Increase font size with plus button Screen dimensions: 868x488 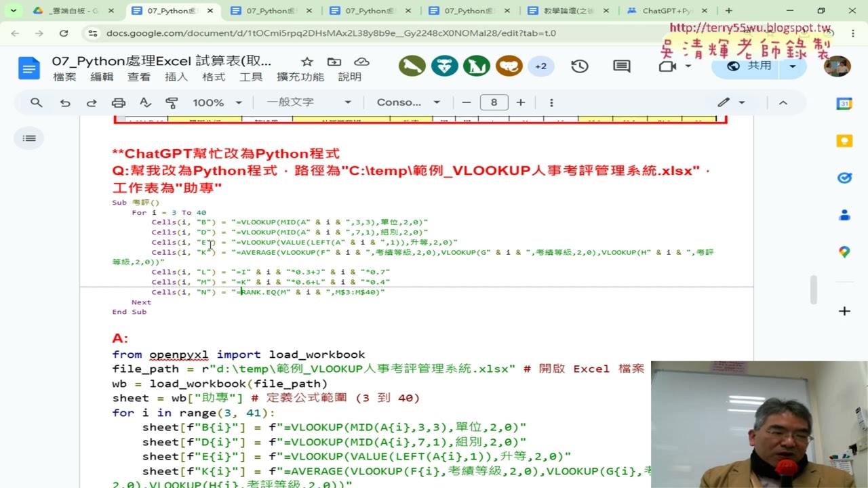[521, 102]
